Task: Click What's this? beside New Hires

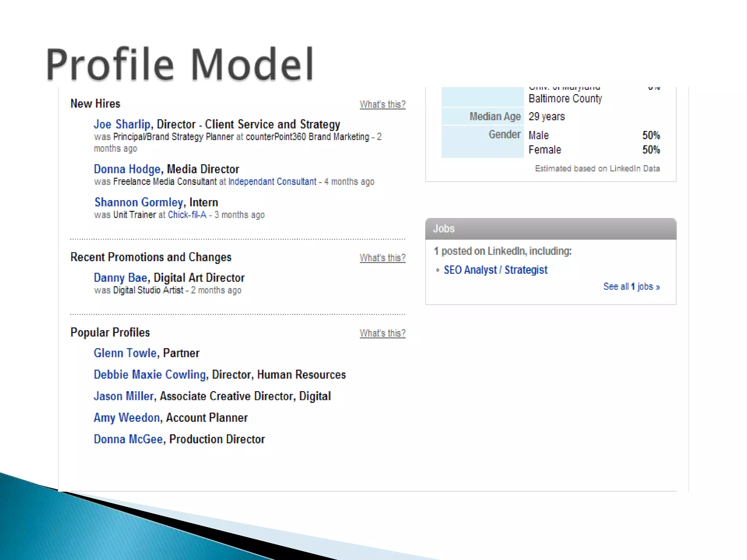Action: [x=382, y=104]
